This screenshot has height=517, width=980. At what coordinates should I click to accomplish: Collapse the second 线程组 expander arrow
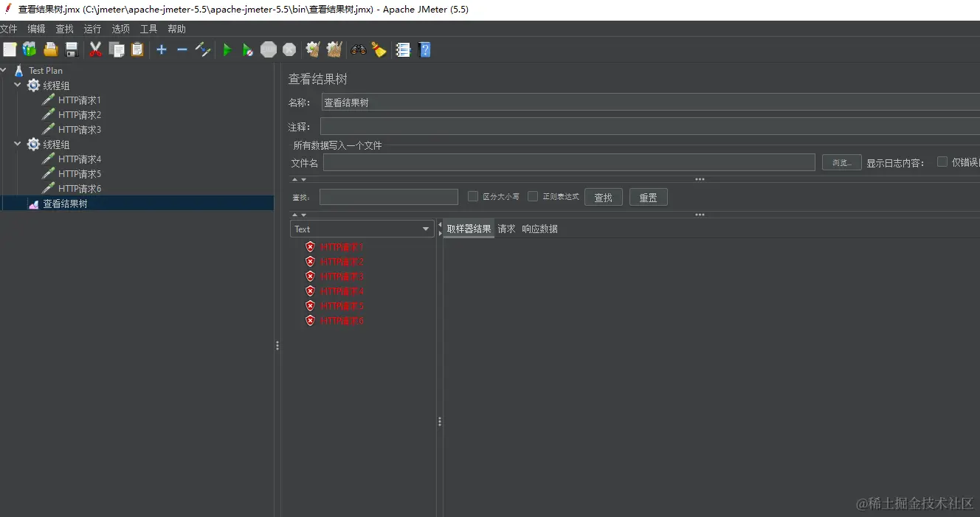[18, 144]
